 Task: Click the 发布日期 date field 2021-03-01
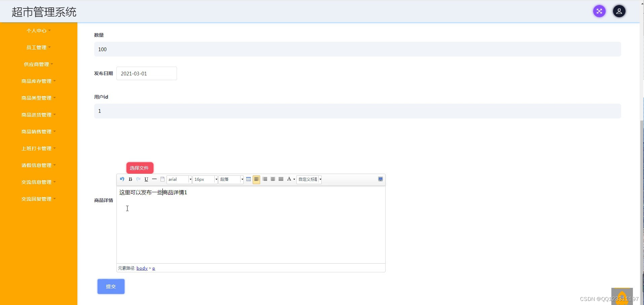pos(146,73)
